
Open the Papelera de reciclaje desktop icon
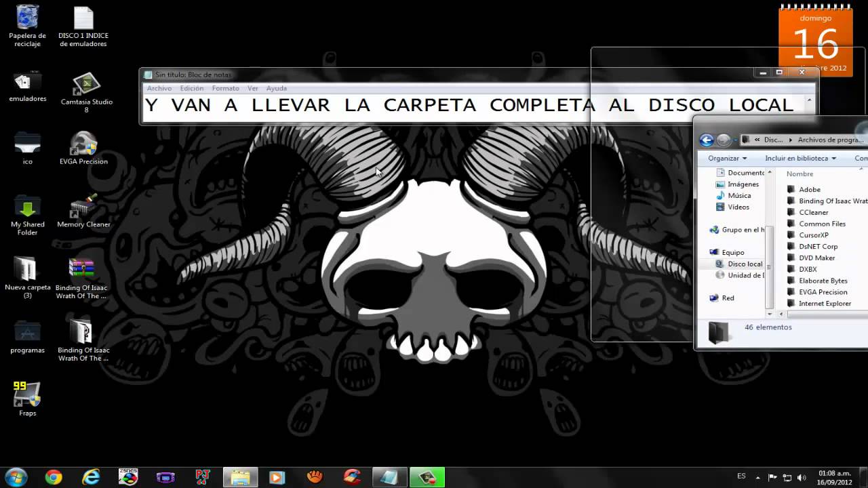tap(27, 26)
